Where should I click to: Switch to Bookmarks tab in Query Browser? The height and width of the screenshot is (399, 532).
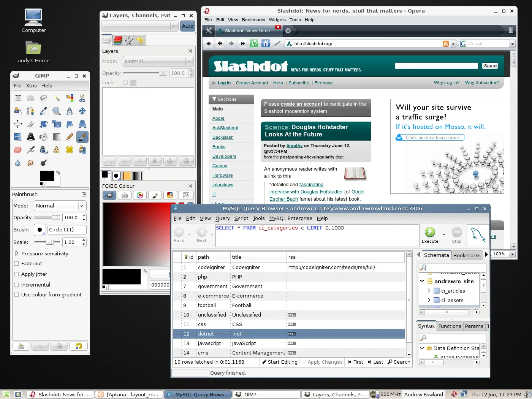(467, 255)
